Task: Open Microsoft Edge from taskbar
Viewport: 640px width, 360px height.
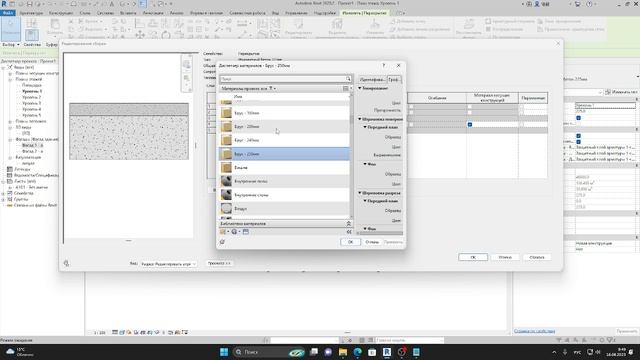Action: (x=358, y=352)
